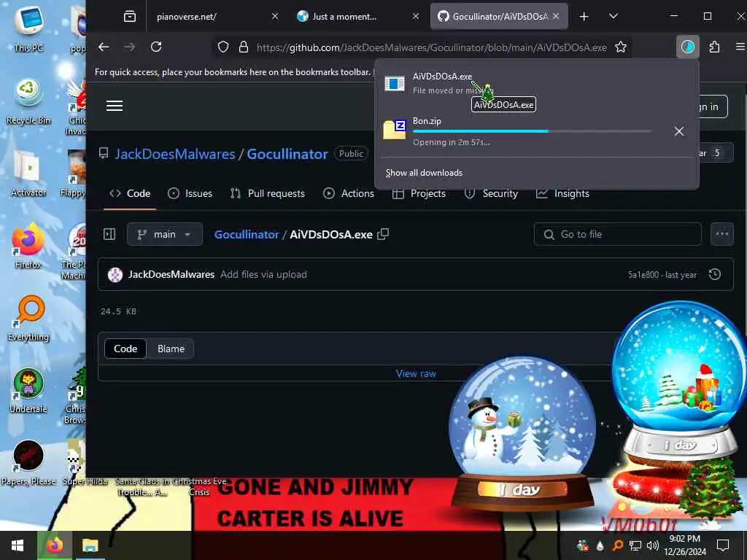Image resolution: width=747 pixels, height=560 pixels.
Task: Open the Everything desktop shortcut
Action: (28, 318)
